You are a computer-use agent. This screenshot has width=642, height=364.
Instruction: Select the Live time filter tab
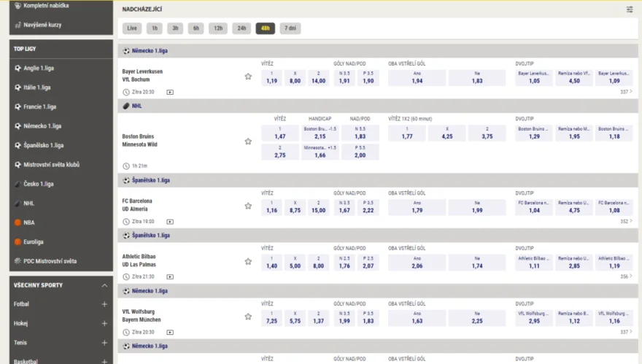pos(132,28)
